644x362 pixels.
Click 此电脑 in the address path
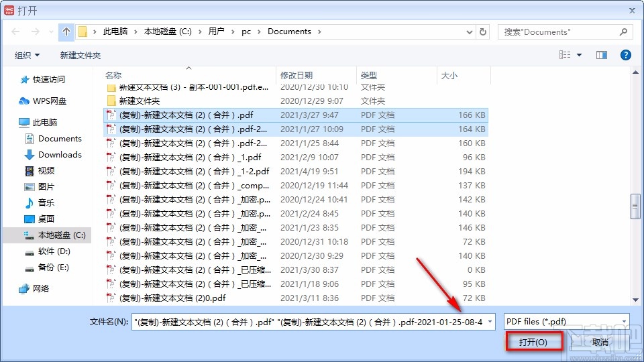coord(115,32)
